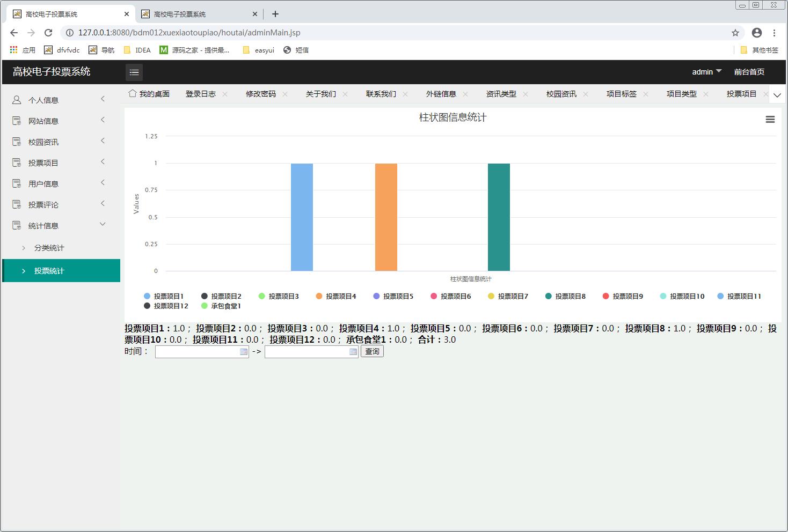Close the 关于我们 tab
This screenshot has height=532, width=788.
tap(345, 94)
